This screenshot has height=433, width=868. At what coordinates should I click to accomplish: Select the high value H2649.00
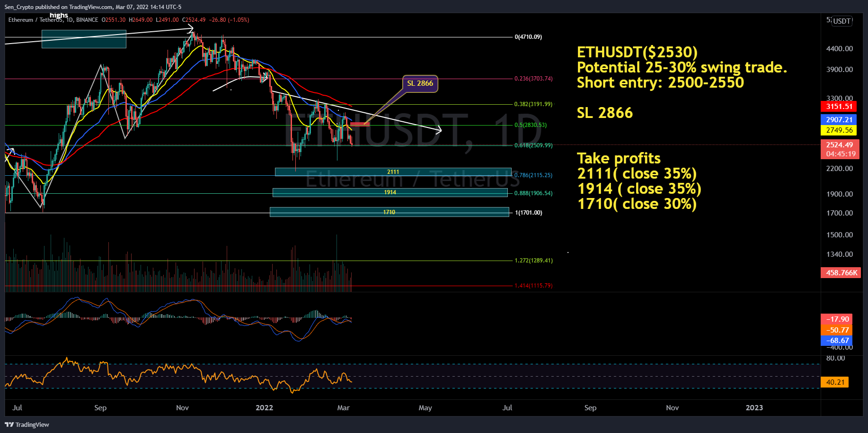141,20
